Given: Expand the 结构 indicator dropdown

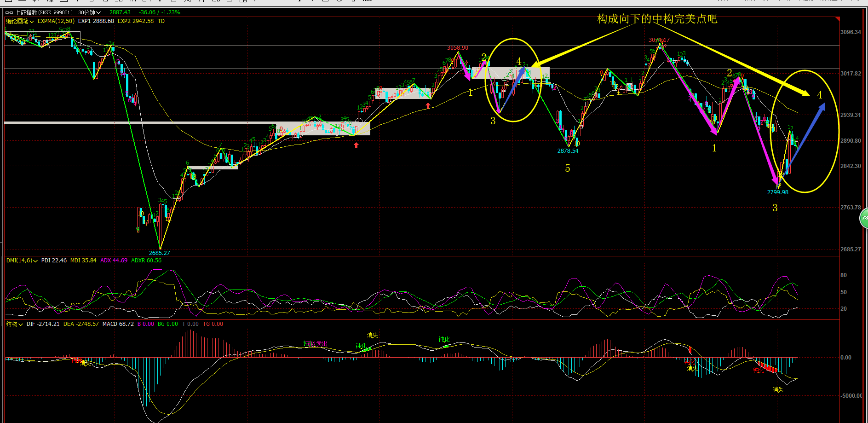Looking at the screenshot, I should point(15,324).
